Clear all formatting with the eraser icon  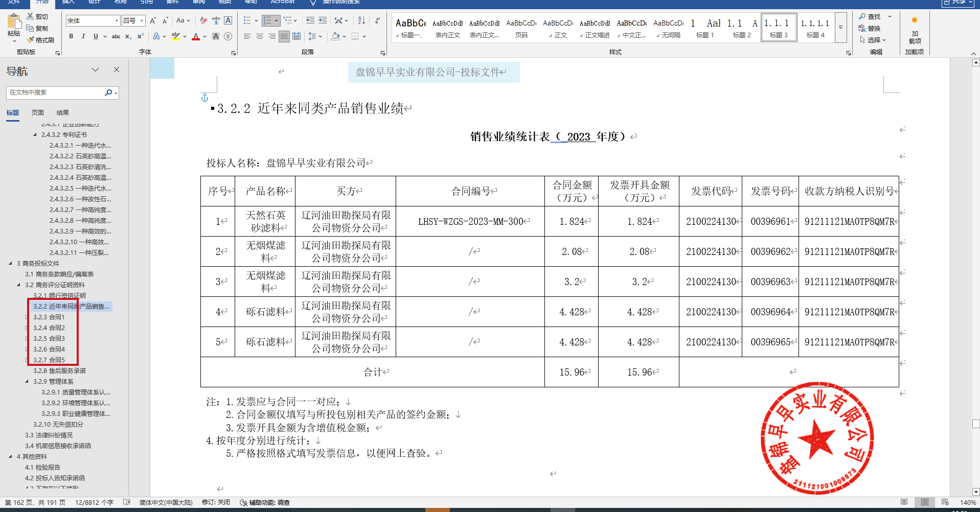point(203,20)
